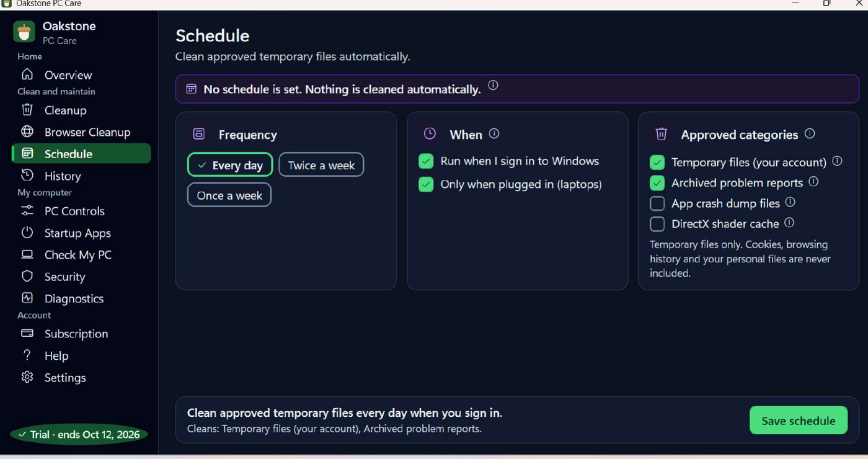
Task: Click the Save schedule button
Action: point(799,421)
